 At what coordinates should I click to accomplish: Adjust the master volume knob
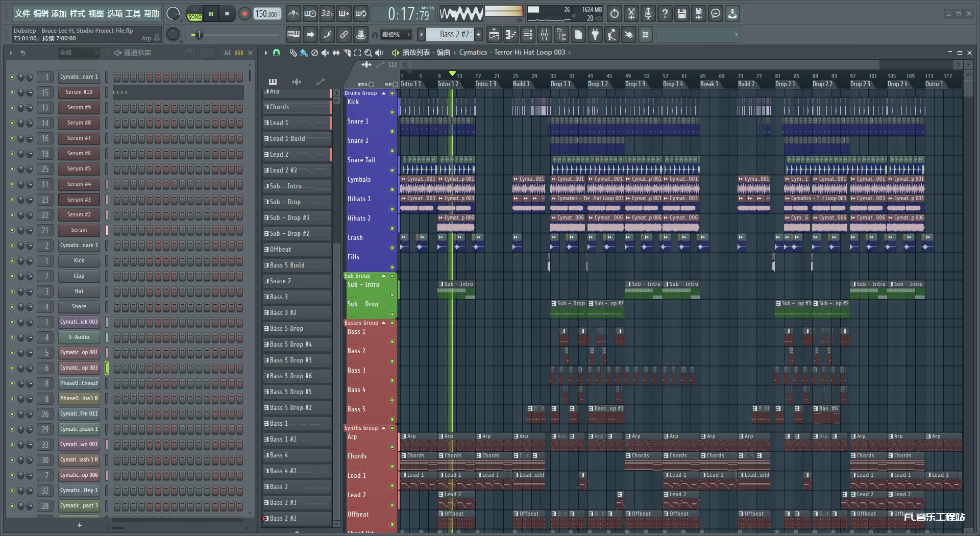point(174,14)
